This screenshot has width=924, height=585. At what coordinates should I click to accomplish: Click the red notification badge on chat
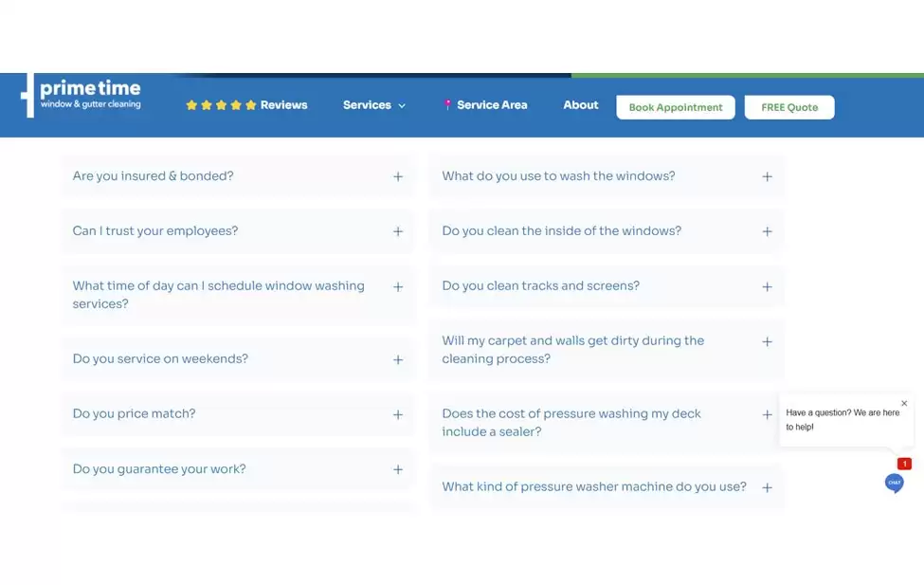903,463
